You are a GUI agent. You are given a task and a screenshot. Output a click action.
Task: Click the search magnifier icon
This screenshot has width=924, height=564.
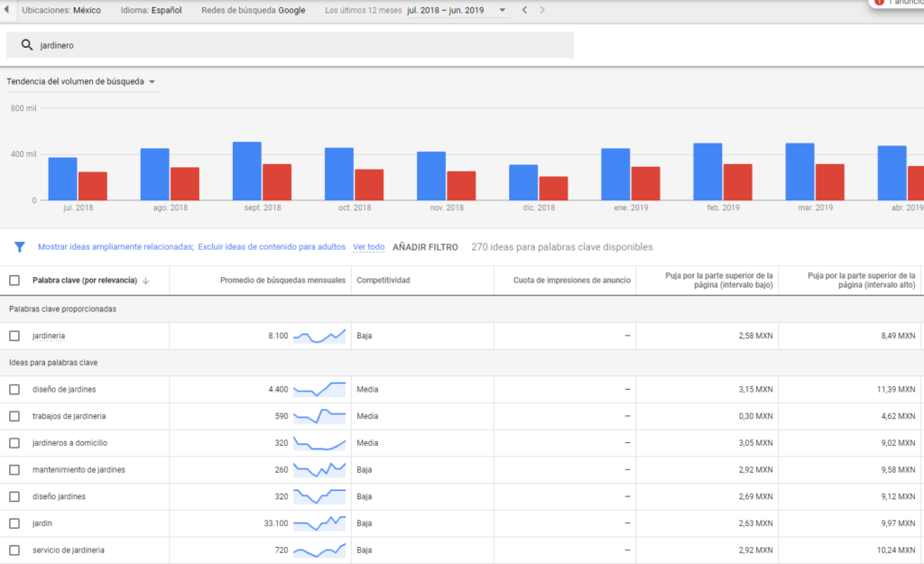[x=26, y=45]
